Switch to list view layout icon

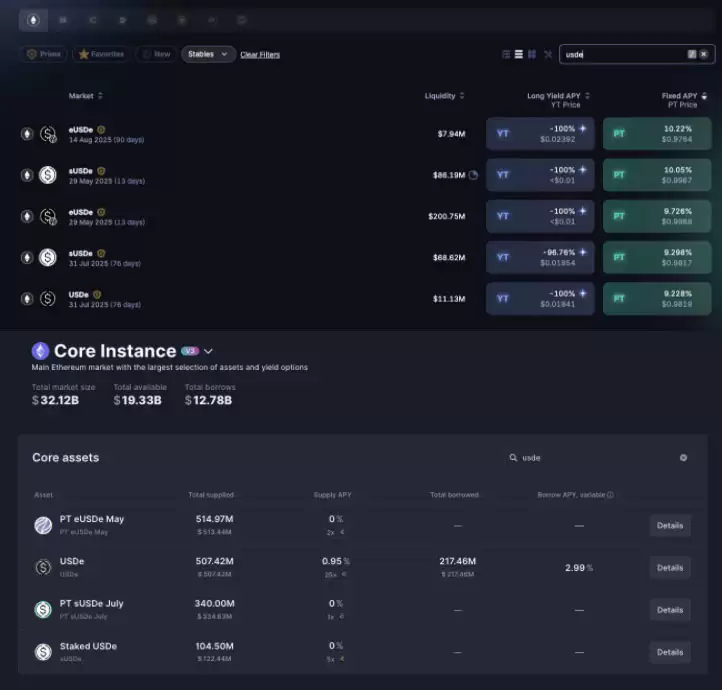[518, 54]
